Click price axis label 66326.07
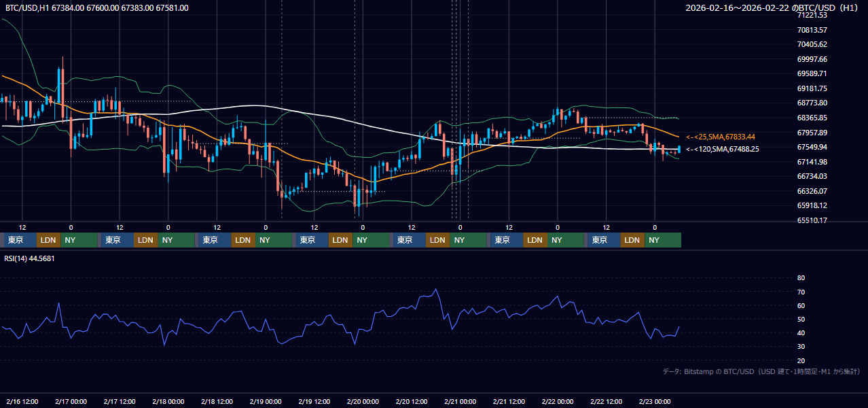868x408 pixels. click(812, 191)
